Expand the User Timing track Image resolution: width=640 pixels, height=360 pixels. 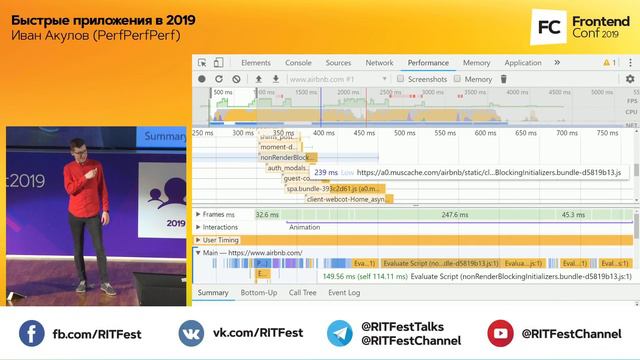(198, 240)
